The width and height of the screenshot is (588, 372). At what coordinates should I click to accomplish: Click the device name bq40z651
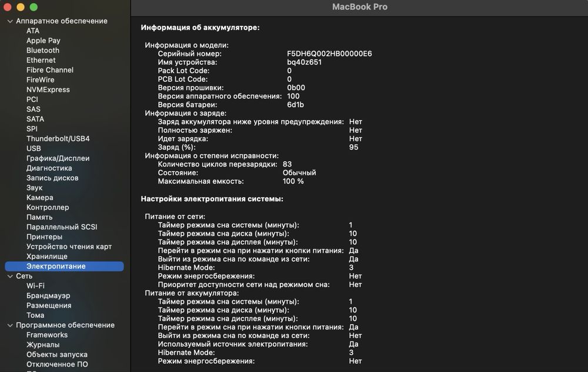pos(304,62)
